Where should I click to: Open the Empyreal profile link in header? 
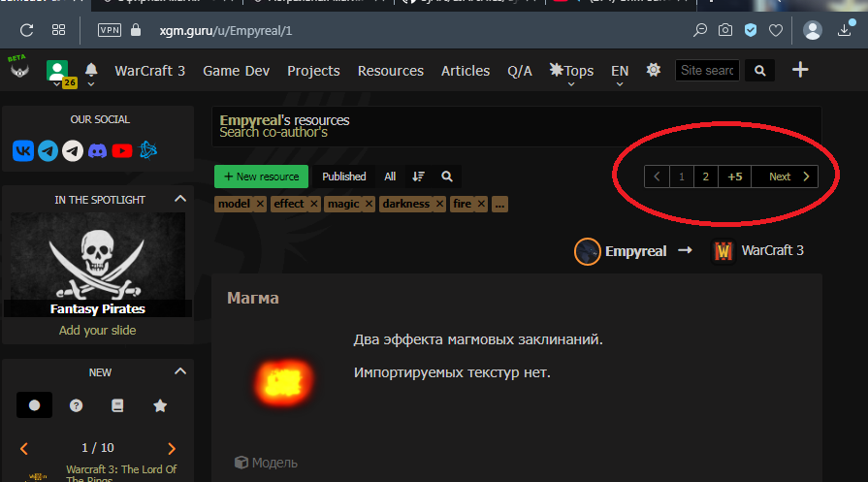pyautogui.click(x=250, y=120)
